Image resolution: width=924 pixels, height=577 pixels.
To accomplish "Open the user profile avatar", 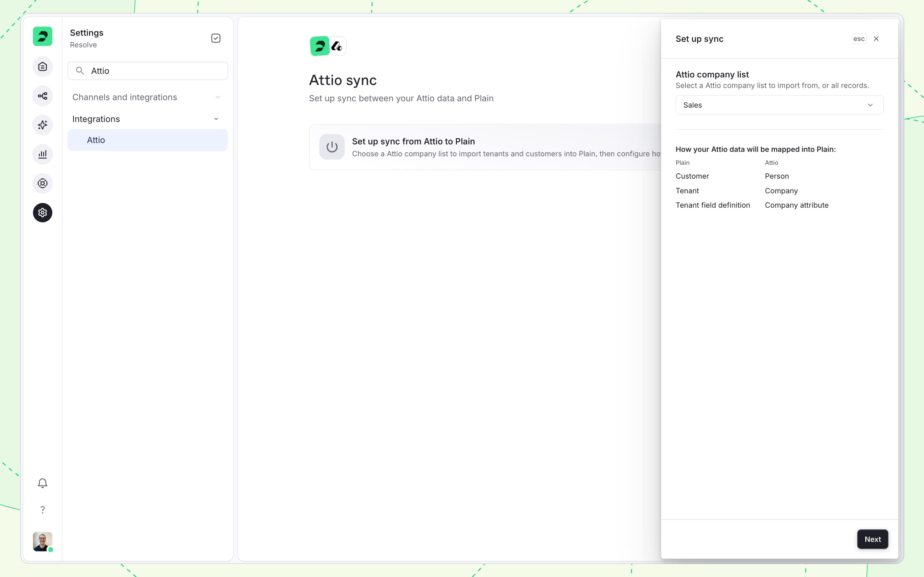I will [x=42, y=541].
